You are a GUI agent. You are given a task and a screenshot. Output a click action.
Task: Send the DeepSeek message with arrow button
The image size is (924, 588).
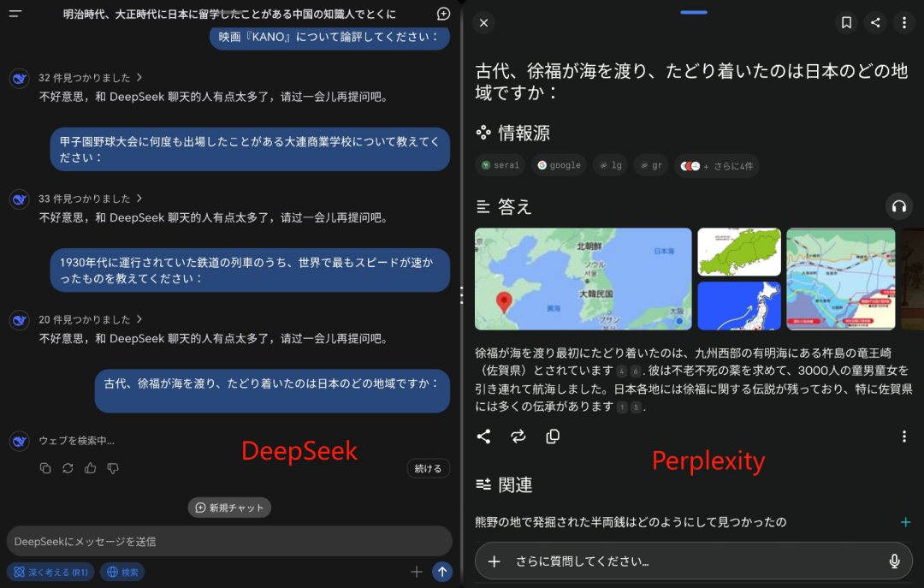pyautogui.click(x=442, y=571)
